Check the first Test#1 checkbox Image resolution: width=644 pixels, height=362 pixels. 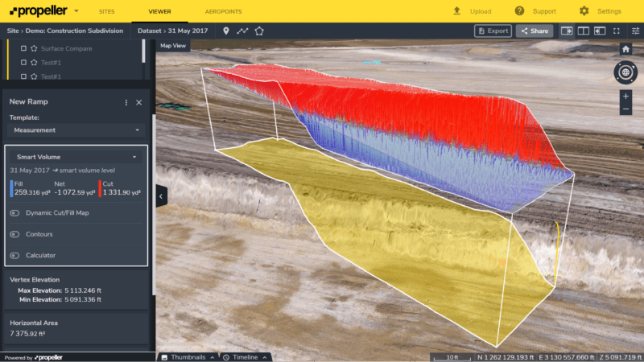point(23,63)
